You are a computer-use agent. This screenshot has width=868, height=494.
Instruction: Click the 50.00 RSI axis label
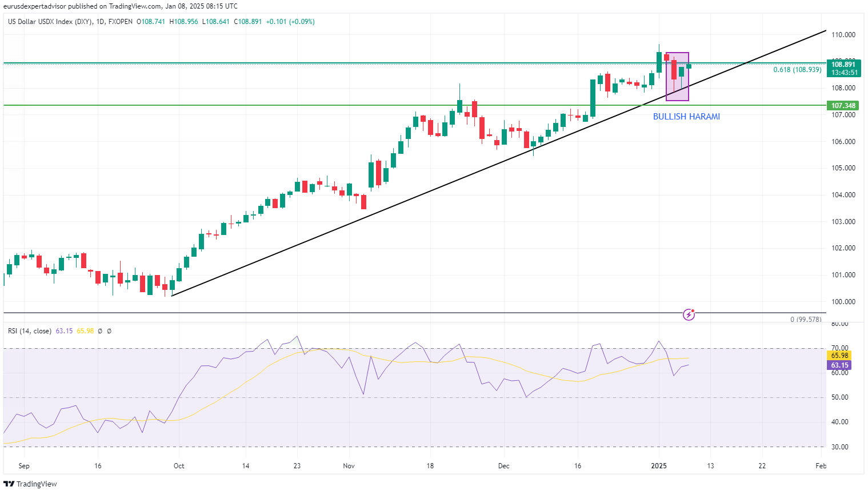pyautogui.click(x=839, y=397)
